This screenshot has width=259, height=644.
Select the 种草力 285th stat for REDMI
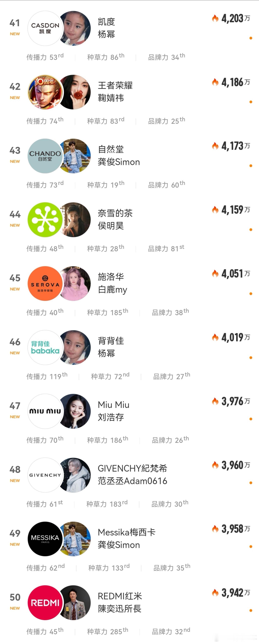point(108,631)
